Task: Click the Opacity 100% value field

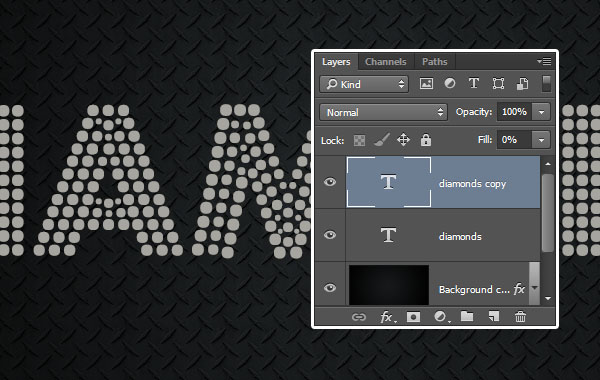Action: [x=514, y=112]
